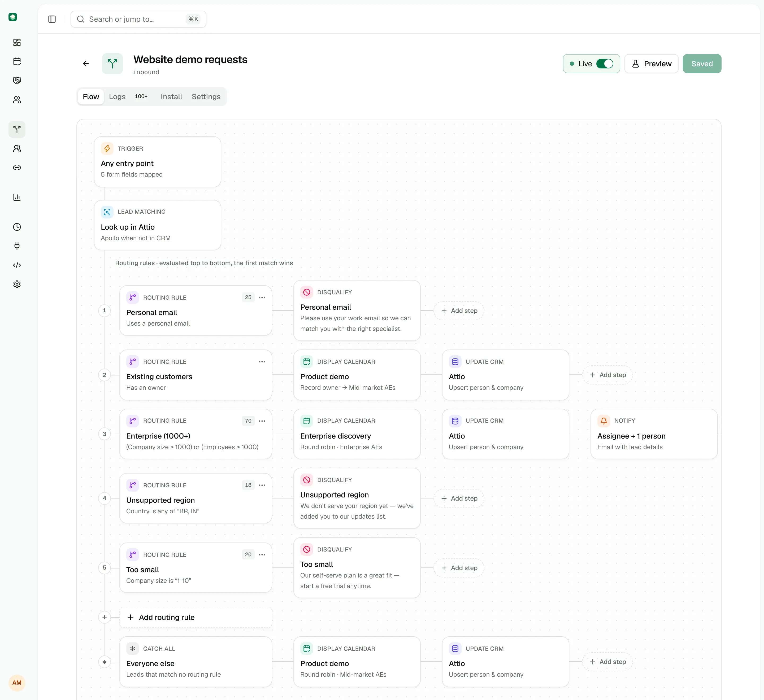Viewport: 764px width, 700px height.
Task: Open options menu for Too small rule
Action: point(262,554)
